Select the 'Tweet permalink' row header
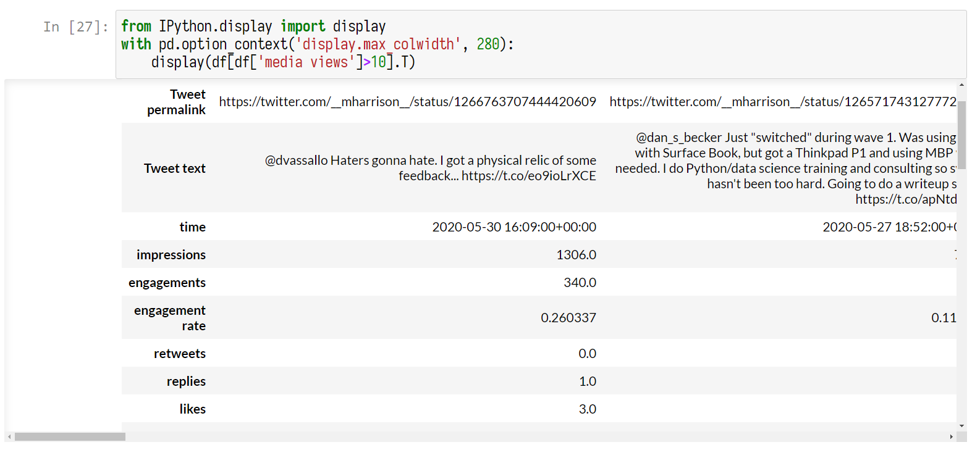 [176, 102]
